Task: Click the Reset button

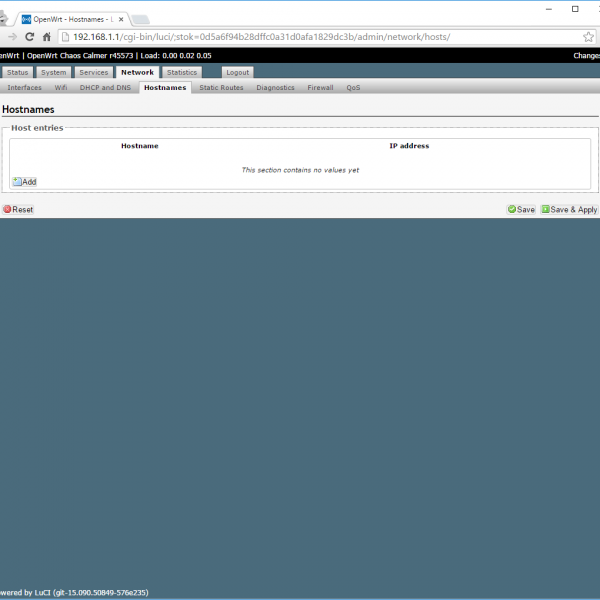Action: [18, 210]
